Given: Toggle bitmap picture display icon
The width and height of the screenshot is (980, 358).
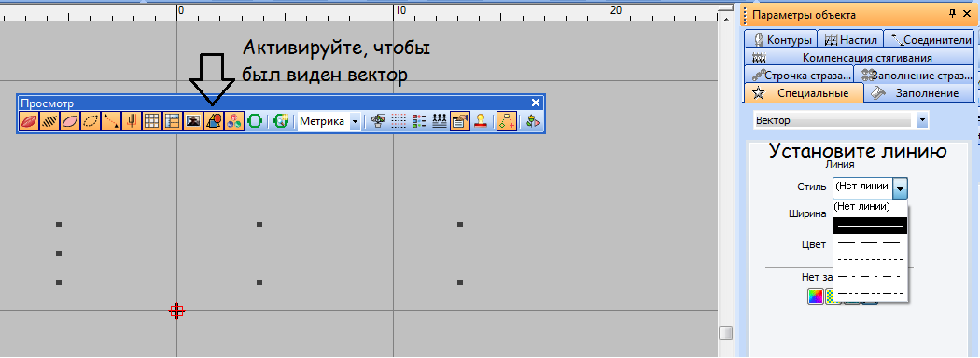Looking at the screenshot, I should click(192, 121).
